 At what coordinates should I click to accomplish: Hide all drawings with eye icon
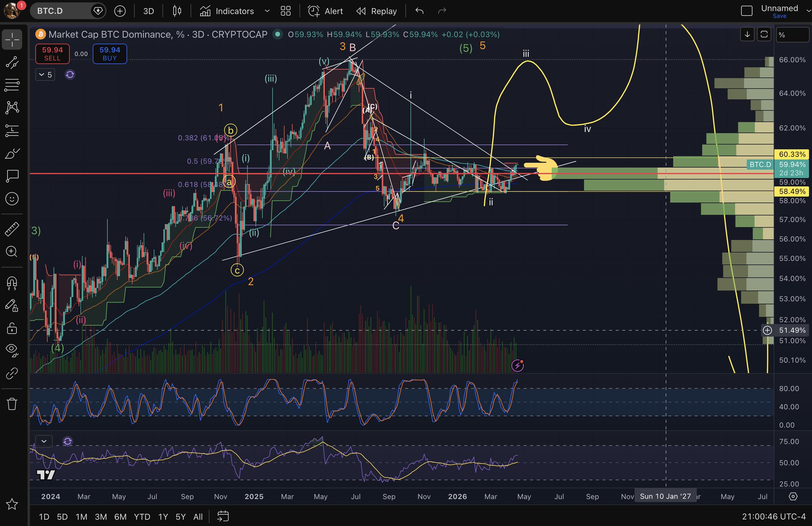12,349
